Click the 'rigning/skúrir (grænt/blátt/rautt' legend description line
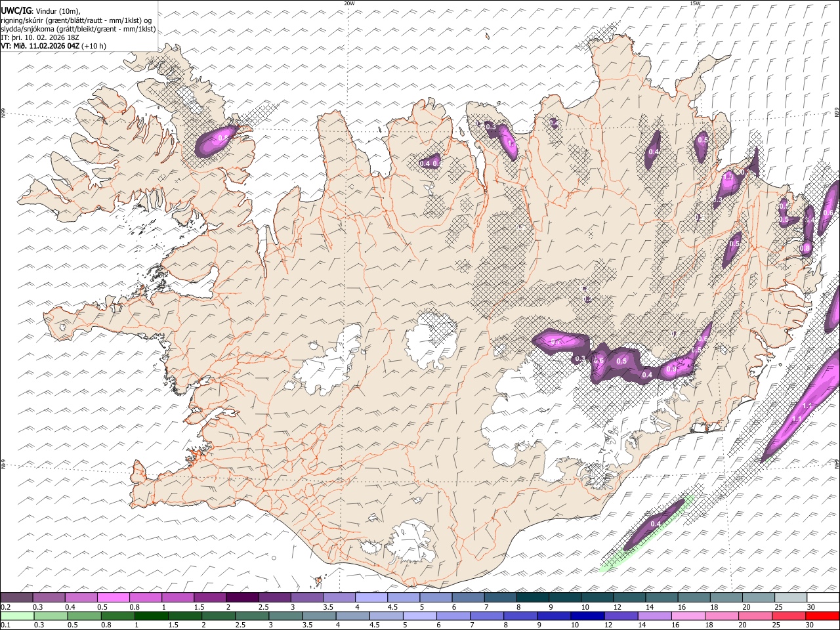Viewport: 840px width, 630px height. point(76,20)
